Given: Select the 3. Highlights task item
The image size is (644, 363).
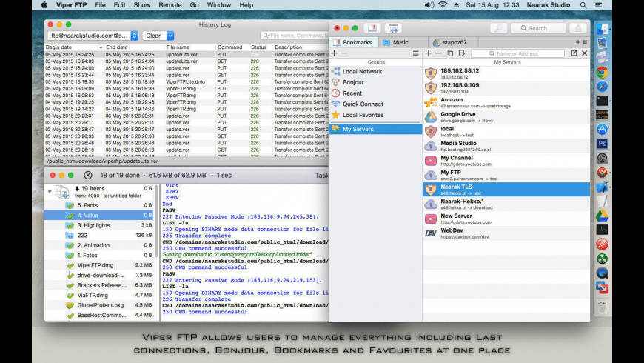Looking at the screenshot, I should (98, 225).
